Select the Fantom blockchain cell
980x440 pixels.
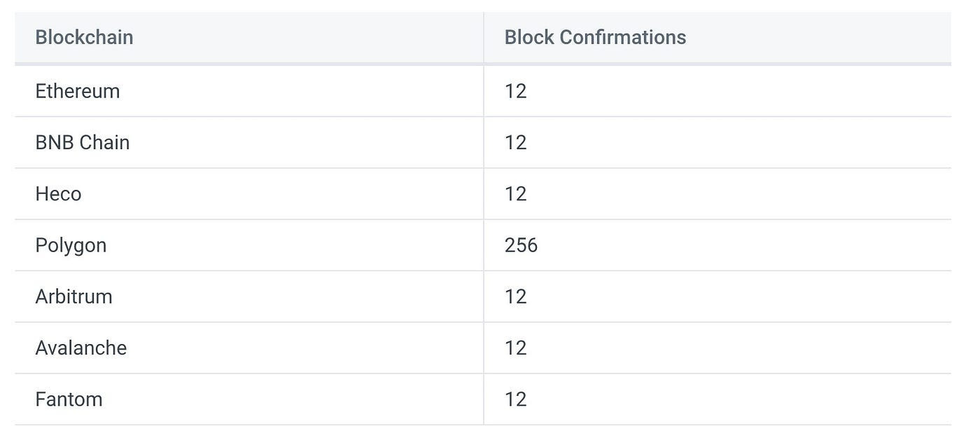click(69, 399)
